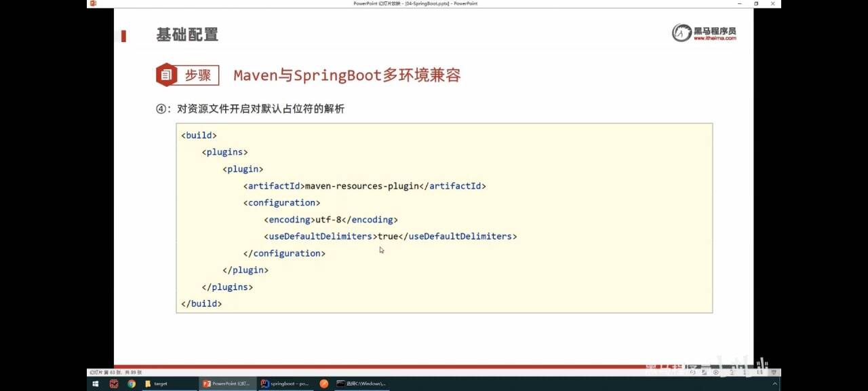868x391 pixels.
Task: Click the opening <configuration> tag line
Action: pyautogui.click(x=281, y=203)
